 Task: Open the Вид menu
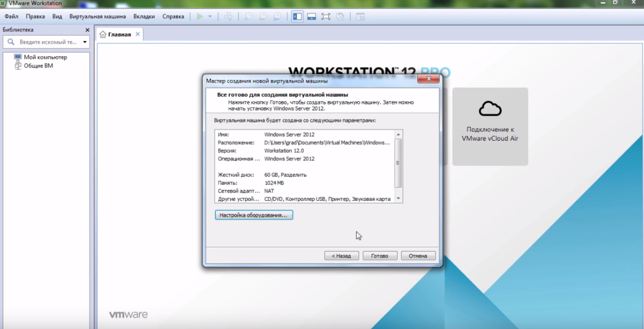pos(57,16)
